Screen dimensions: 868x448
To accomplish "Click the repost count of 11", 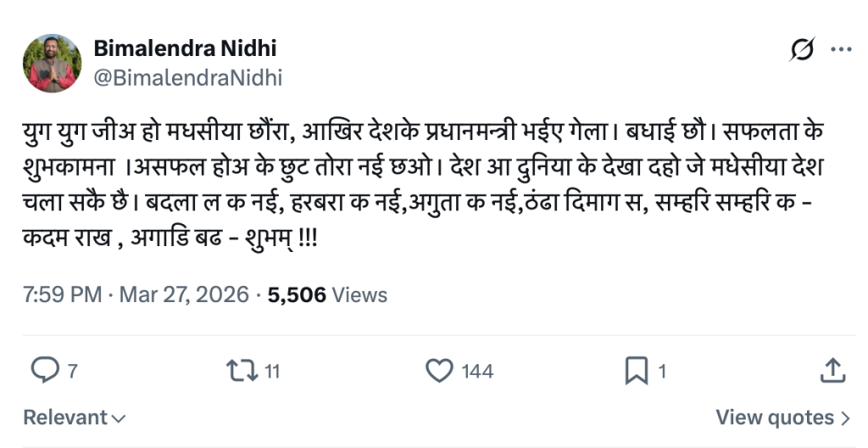I will pos(271,371).
